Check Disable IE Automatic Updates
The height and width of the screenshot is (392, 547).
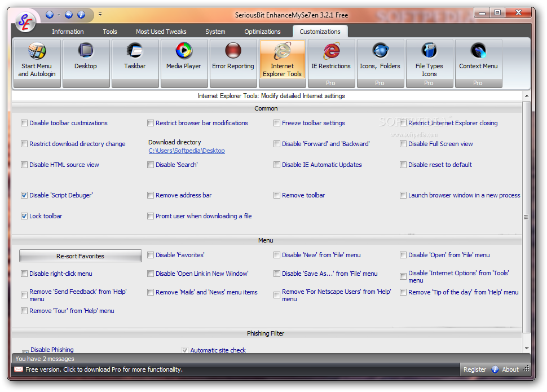click(277, 165)
